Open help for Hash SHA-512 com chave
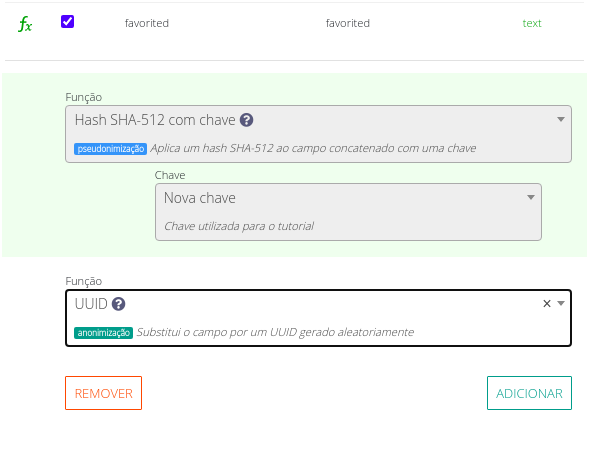Screen dimensions: 602x454 pyautogui.click(x=246, y=120)
